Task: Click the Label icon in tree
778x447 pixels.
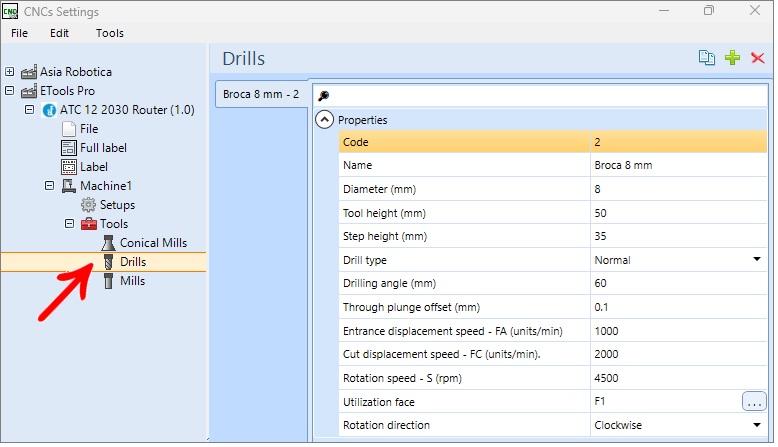Action: pyautogui.click(x=68, y=167)
